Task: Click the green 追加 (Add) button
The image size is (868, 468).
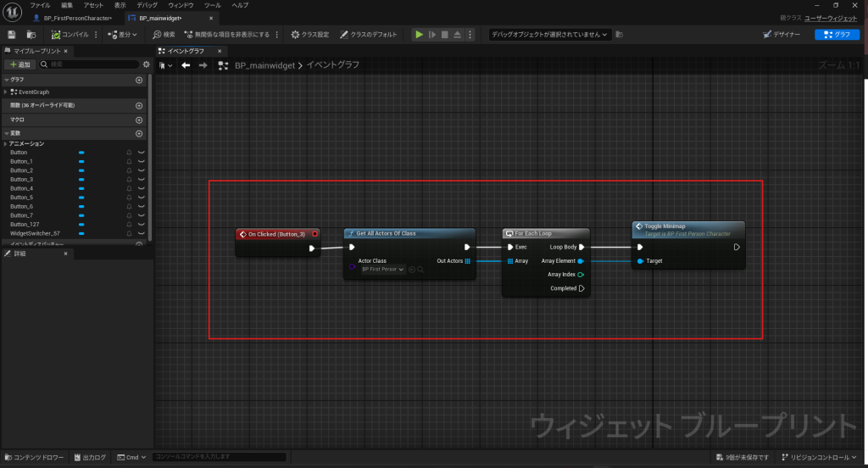Action: (20, 64)
